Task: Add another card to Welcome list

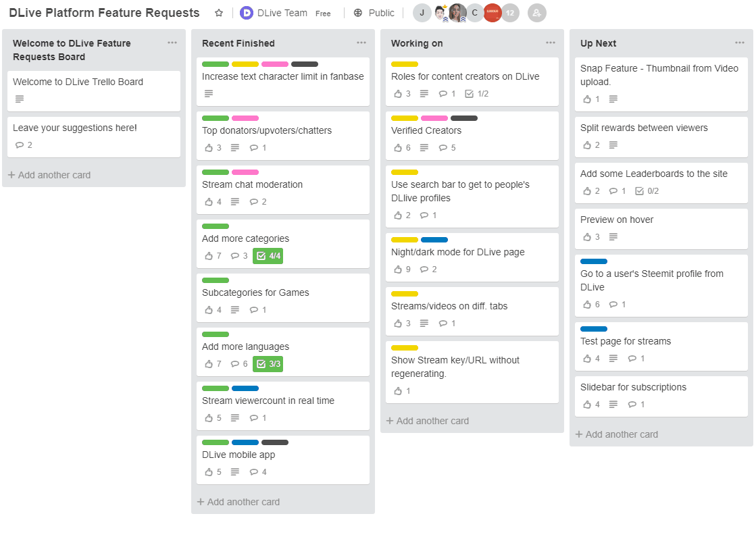Action: (x=49, y=175)
